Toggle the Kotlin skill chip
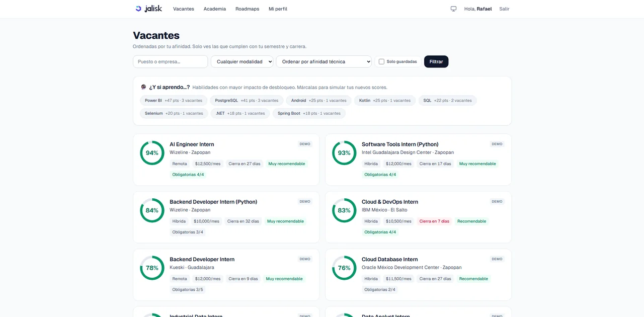 [x=385, y=101]
